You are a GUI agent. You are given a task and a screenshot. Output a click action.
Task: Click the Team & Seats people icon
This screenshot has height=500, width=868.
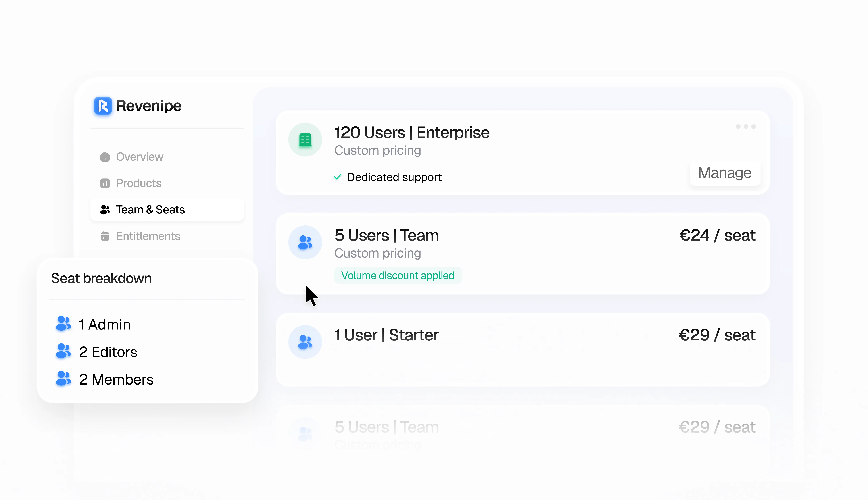click(x=105, y=210)
